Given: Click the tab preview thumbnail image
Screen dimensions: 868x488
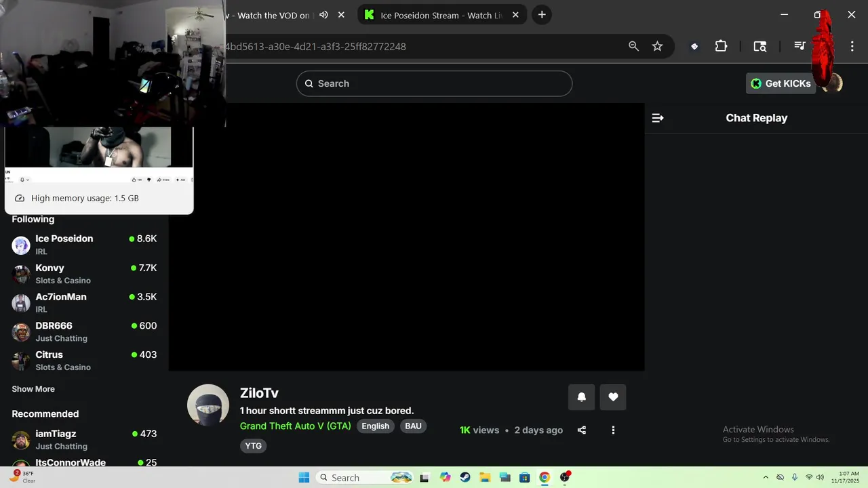Looking at the screenshot, I should click(x=99, y=155).
